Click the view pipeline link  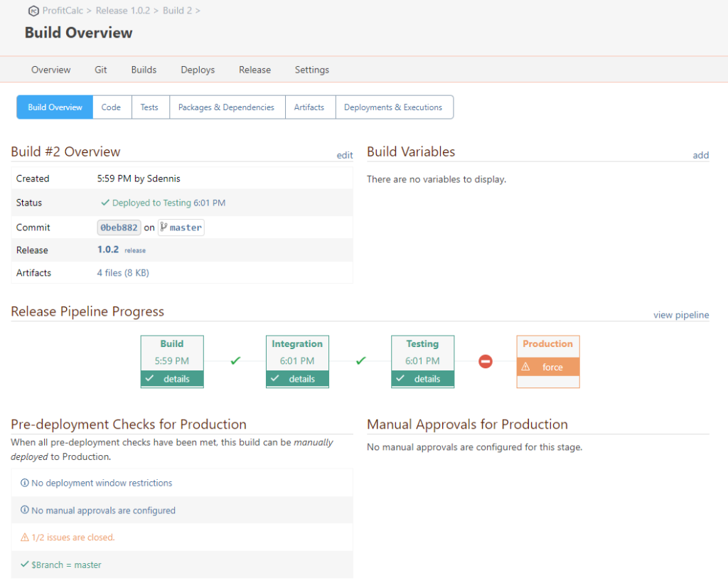(680, 315)
